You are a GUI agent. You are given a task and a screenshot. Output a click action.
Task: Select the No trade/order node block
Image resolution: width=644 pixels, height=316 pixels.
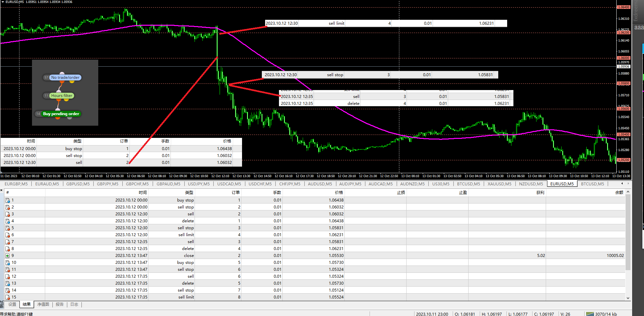coord(62,78)
